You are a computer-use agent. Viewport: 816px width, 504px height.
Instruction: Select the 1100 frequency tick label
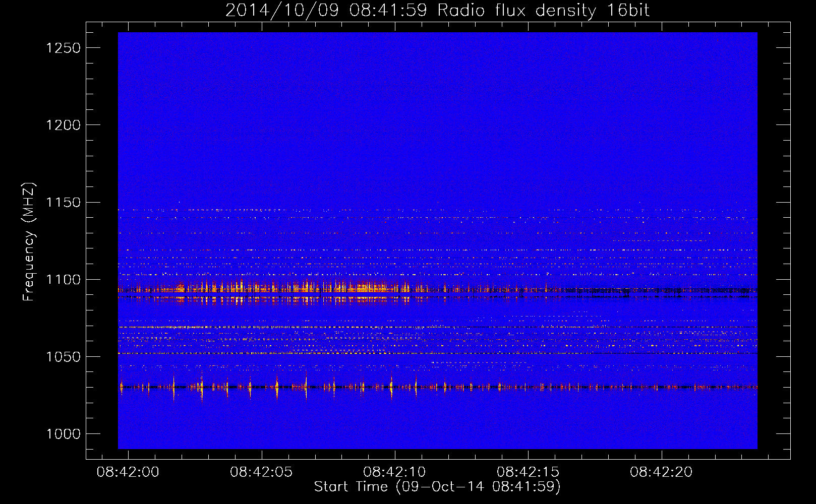63,280
